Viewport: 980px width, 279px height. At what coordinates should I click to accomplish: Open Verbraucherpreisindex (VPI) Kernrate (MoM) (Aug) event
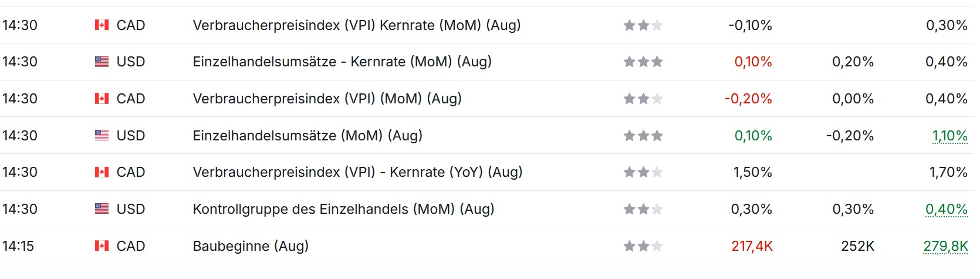[x=356, y=25]
